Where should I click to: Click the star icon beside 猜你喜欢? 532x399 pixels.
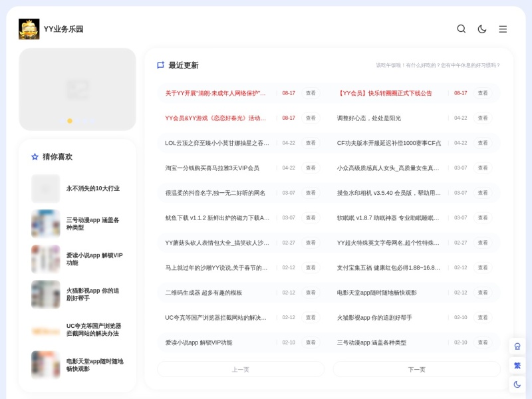(35, 157)
